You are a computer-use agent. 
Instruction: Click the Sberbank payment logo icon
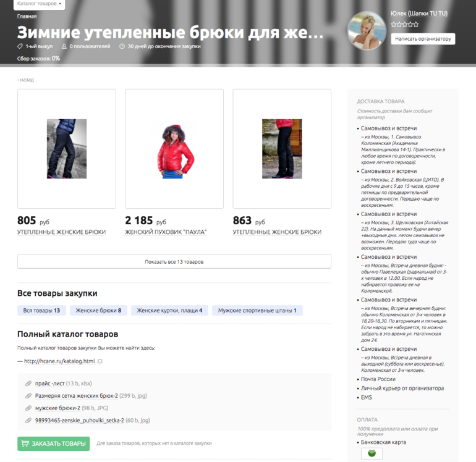[x=372, y=453]
